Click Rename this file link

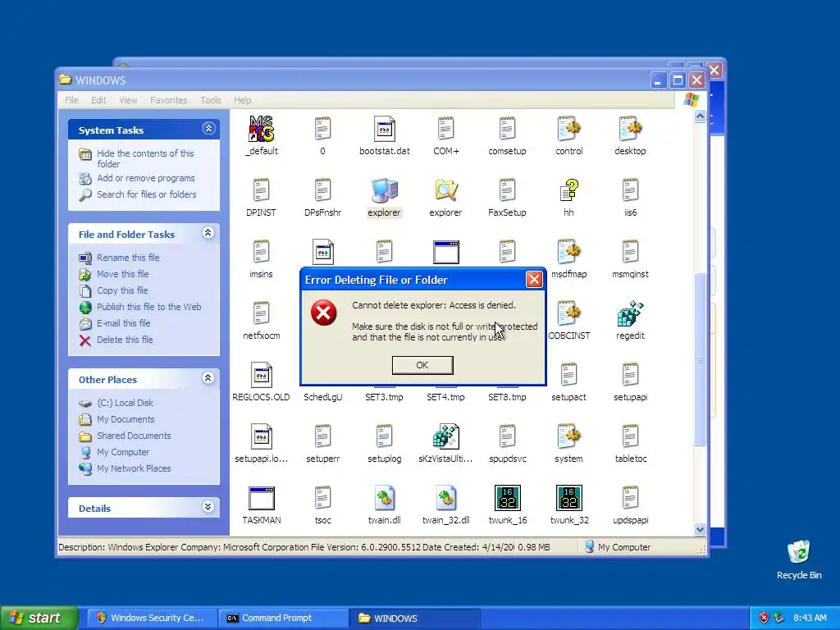point(128,258)
